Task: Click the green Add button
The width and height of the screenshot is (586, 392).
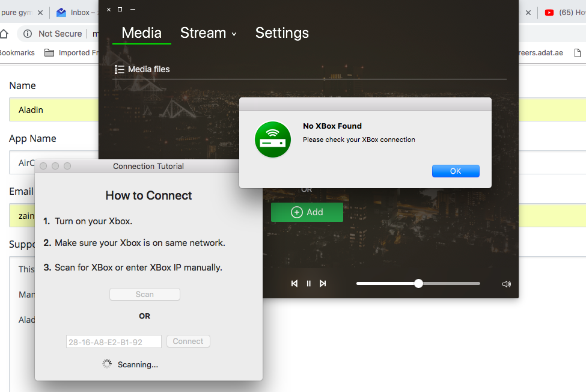Action: coord(307,212)
